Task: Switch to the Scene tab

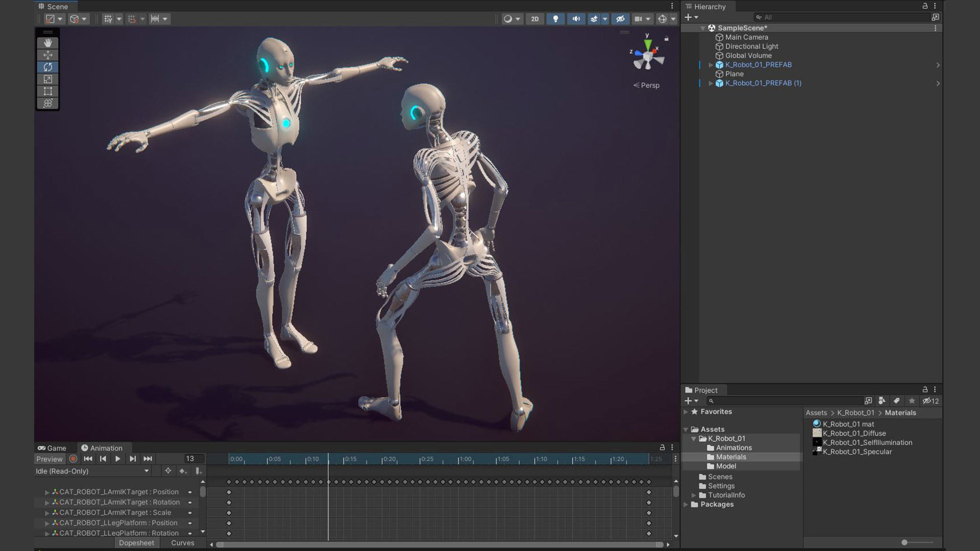Action: (x=53, y=7)
